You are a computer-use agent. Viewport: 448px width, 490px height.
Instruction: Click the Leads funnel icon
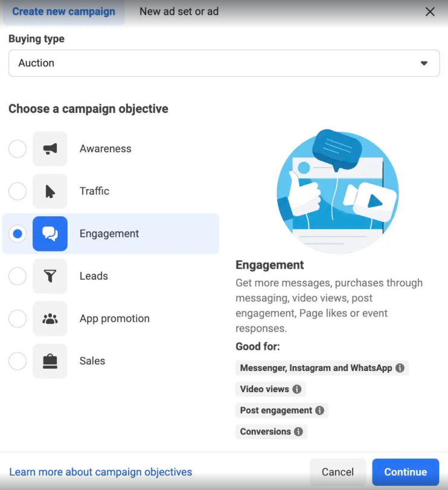50,276
